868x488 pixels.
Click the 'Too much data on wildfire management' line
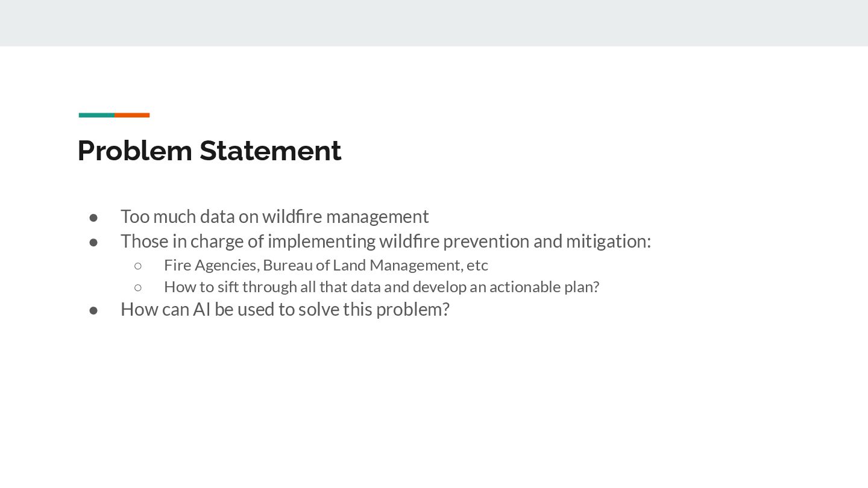coord(275,216)
